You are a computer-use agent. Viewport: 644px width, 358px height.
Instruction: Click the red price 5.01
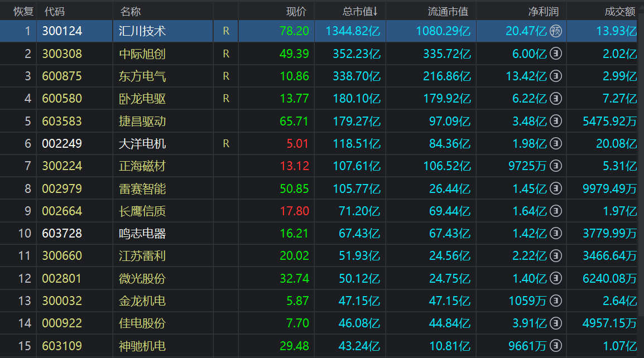click(x=297, y=143)
